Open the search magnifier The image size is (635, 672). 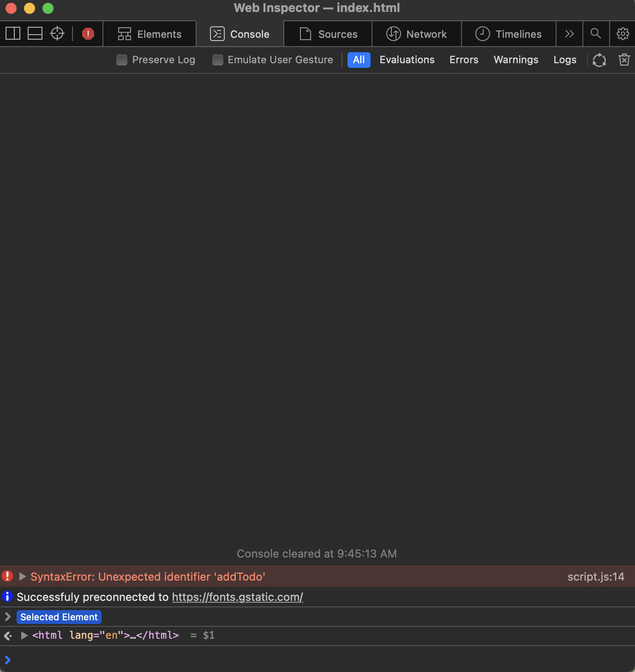[x=596, y=34]
